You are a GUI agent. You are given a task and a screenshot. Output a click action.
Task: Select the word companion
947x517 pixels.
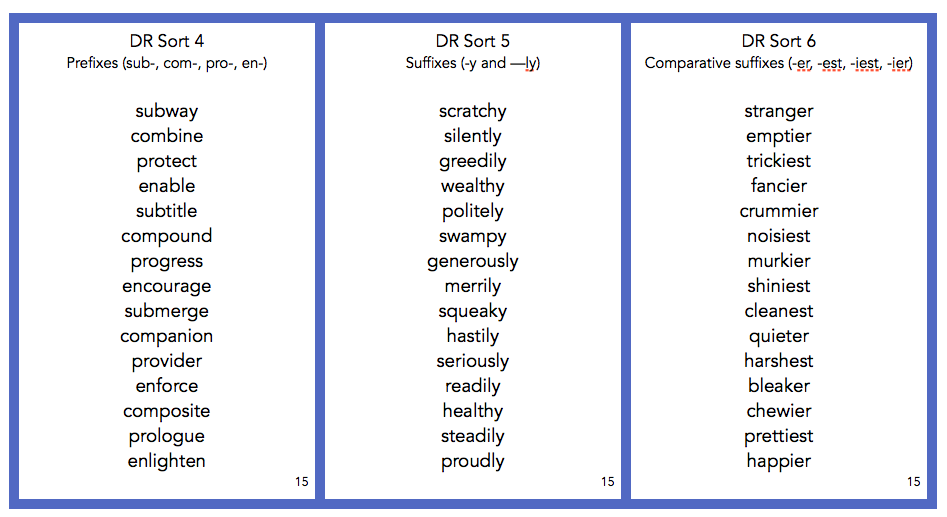click(167, 336)
